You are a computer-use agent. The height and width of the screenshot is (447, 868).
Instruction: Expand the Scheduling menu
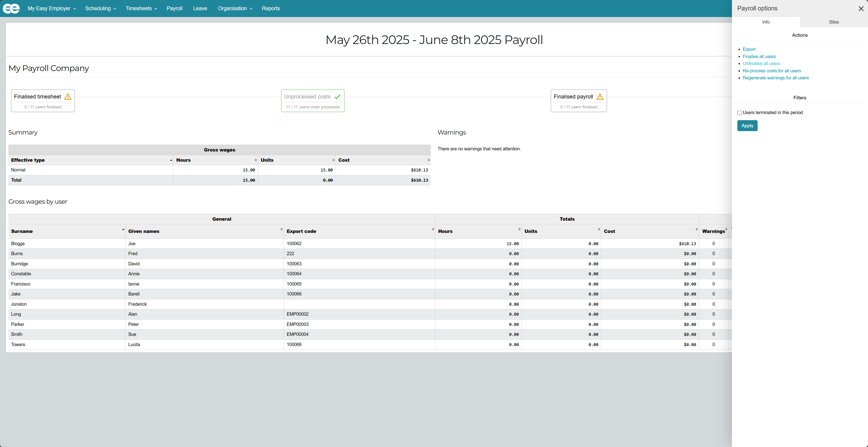(100, 8)
